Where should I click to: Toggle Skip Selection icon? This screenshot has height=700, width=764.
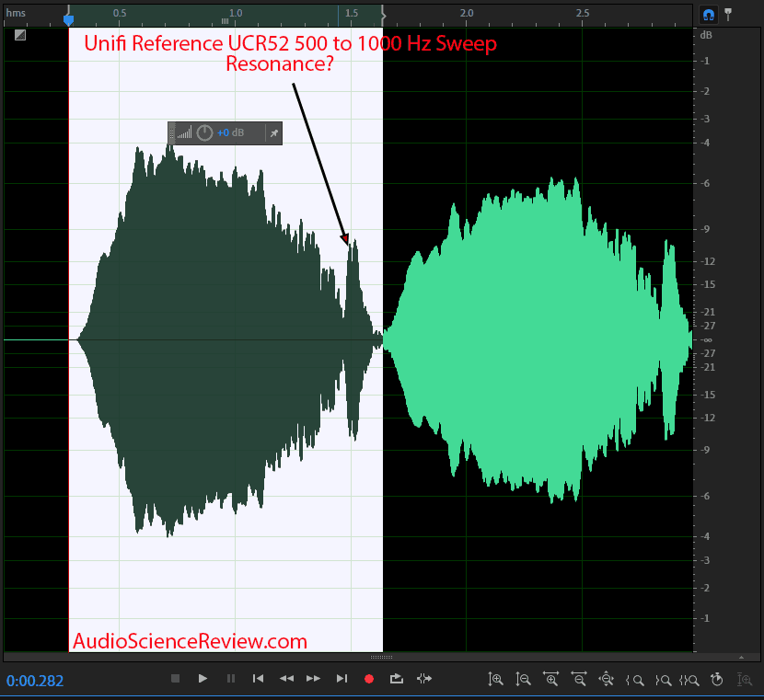tap(424, 678)
